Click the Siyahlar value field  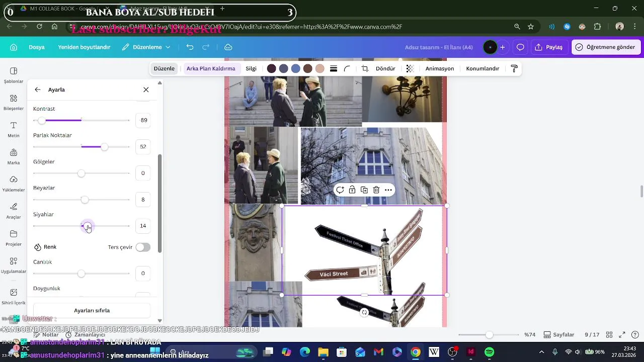point(143,226)
